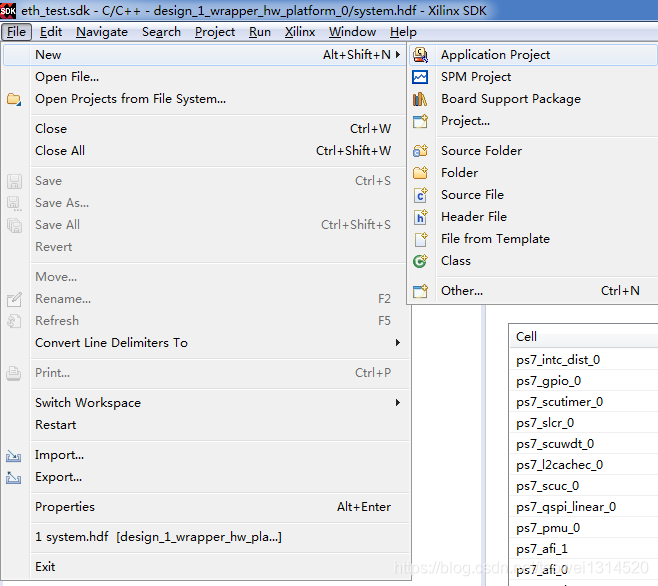Image resolution: width=658 pixels, height=586 pixels.
Task: Open the Edit menu
Action: click(x=51, y=32)
